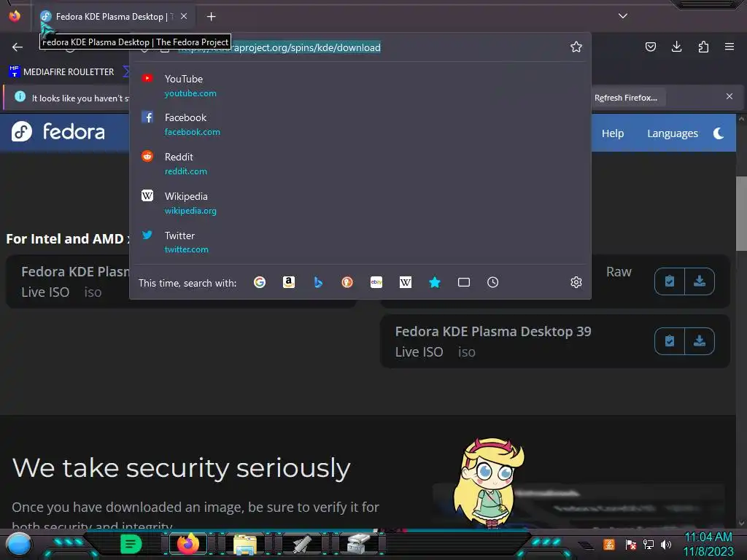The width and height of the screenshot is (747, 560).
Task: Open Languages menu on Fedora site
Action: click(x=672, y=133)
